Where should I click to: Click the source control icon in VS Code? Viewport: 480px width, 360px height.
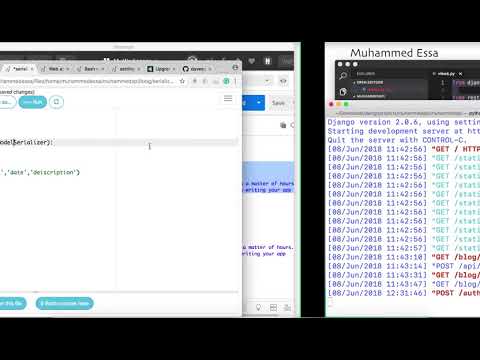click(x=343, y=91)
